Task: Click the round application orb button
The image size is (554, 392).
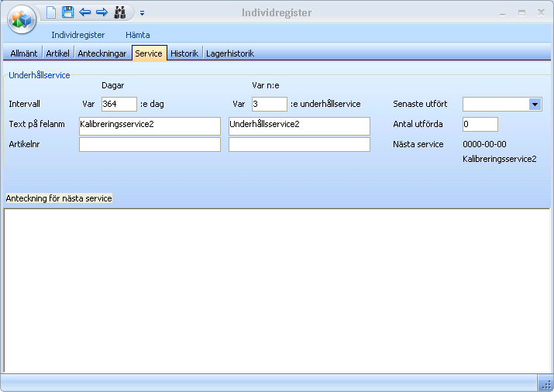Action: point(22,19)
